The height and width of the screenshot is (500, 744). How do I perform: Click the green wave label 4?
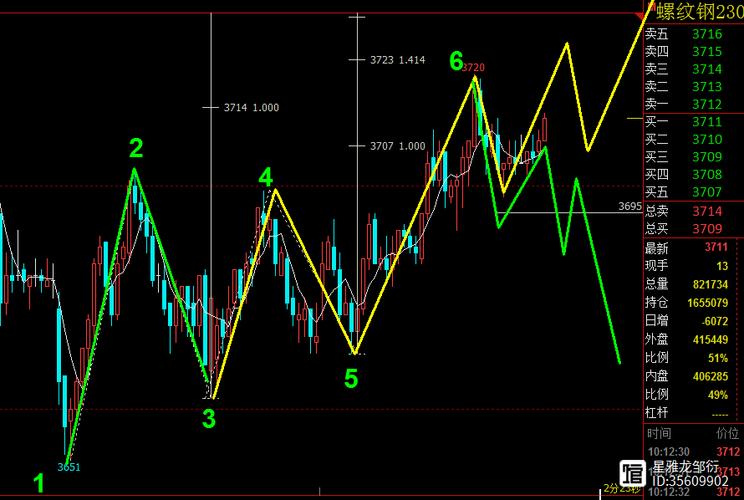click(266, 177)
